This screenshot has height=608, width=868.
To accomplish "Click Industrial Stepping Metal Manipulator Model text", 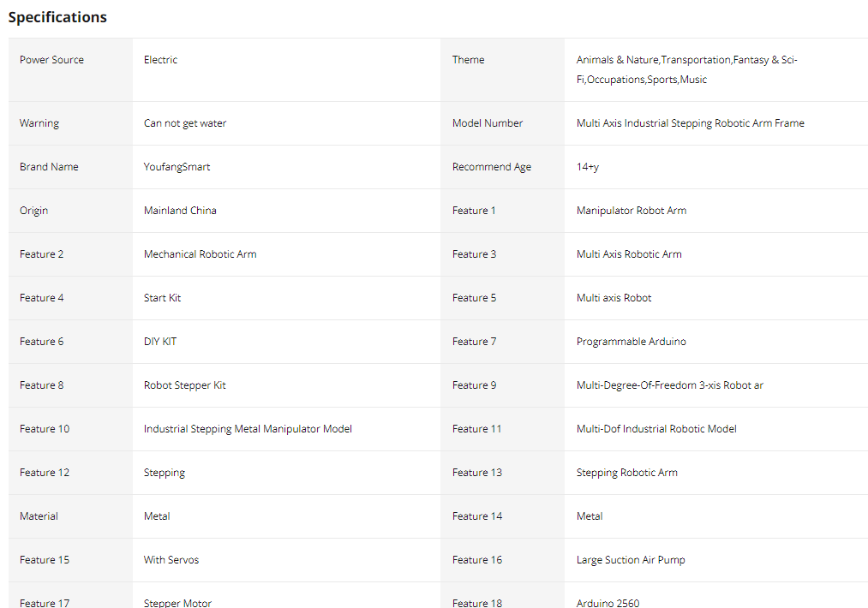I will coord(248,429).
